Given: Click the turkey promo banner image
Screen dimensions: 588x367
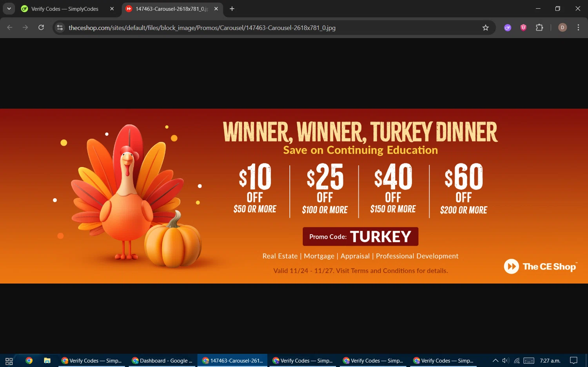Looking at the screenshot, I should point(294,196).
